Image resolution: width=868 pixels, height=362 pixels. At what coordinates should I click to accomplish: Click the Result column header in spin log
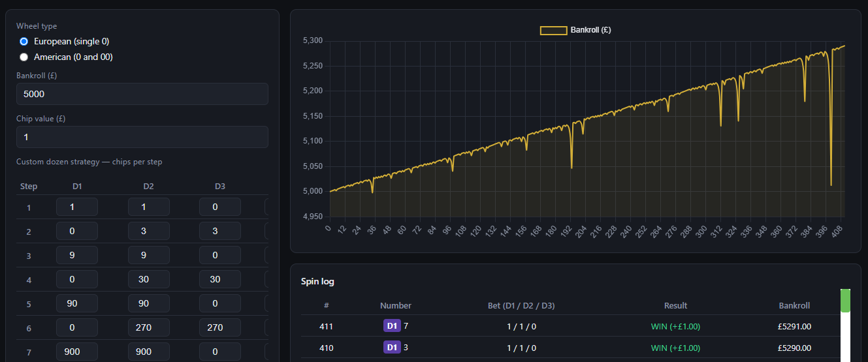click(675, 305)
